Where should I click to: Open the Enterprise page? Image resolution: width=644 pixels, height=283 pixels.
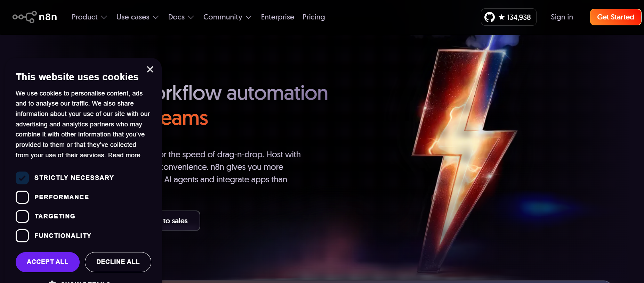(277, 17)
